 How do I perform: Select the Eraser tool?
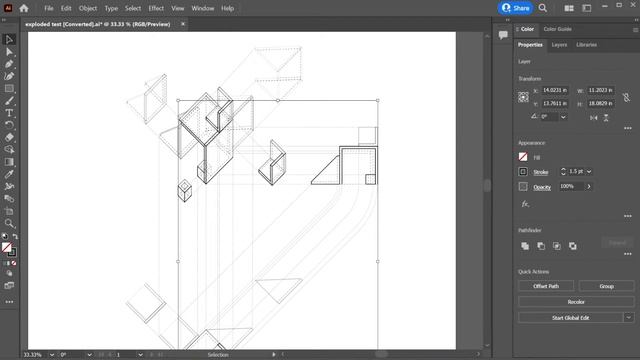tap(9, 138)
